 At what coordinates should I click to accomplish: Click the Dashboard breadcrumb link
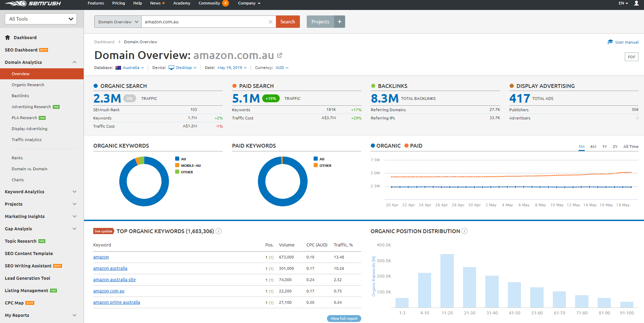[x=104, y=42]
